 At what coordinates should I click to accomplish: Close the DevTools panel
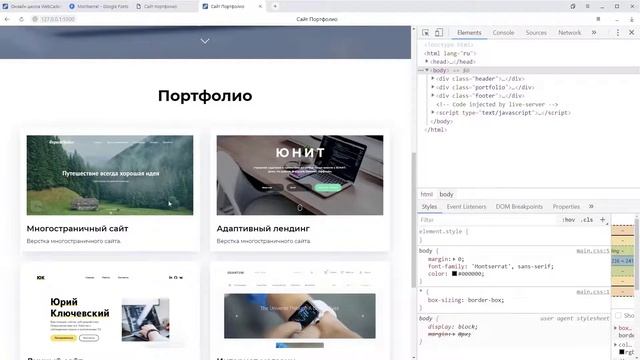(x=631, y=33)
